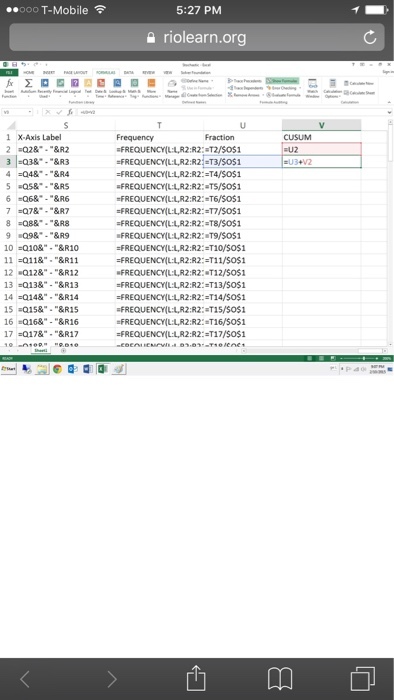The image size is (394, 700).
Task: Click the Windows Start button
Action: (8, 369)
